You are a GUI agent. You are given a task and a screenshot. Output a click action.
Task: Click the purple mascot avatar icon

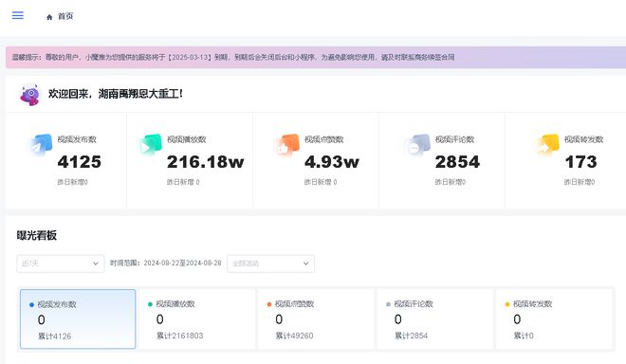tap(30, 95)
